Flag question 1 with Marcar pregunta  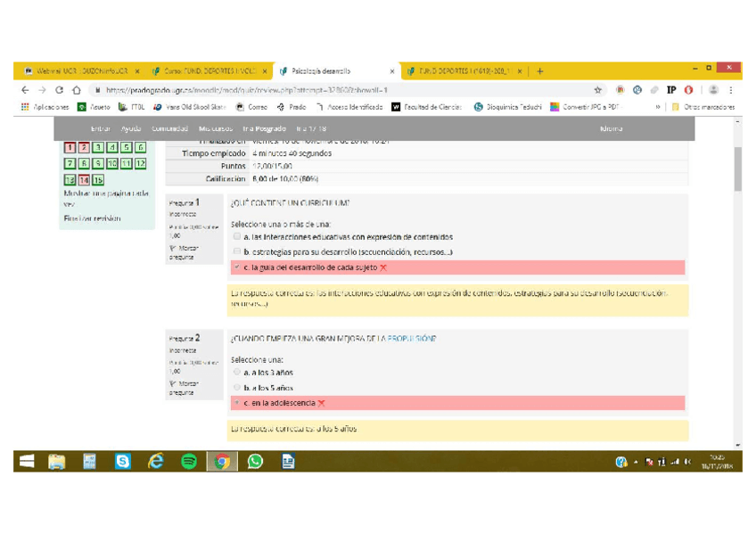pyautogui.click(x=183, y=252)
